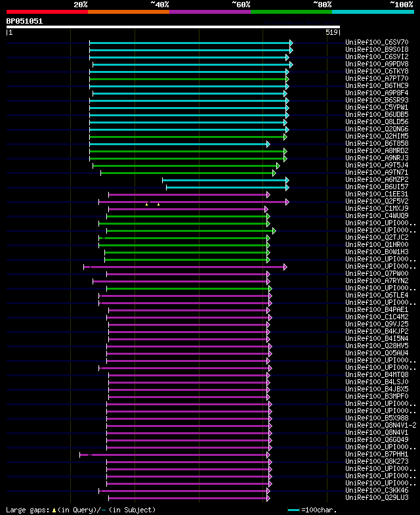
Task: Select the UniRef100_Q29LU3 label
Action: tap(377, 498)
